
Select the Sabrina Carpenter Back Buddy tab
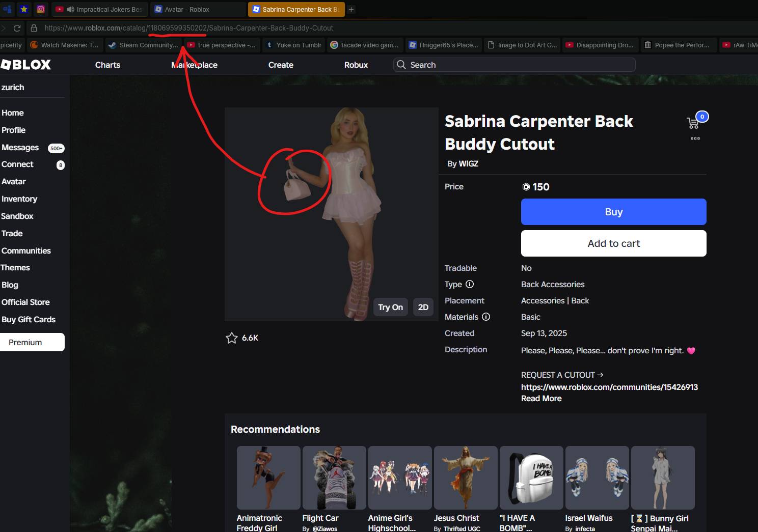[x=296, y=9]
